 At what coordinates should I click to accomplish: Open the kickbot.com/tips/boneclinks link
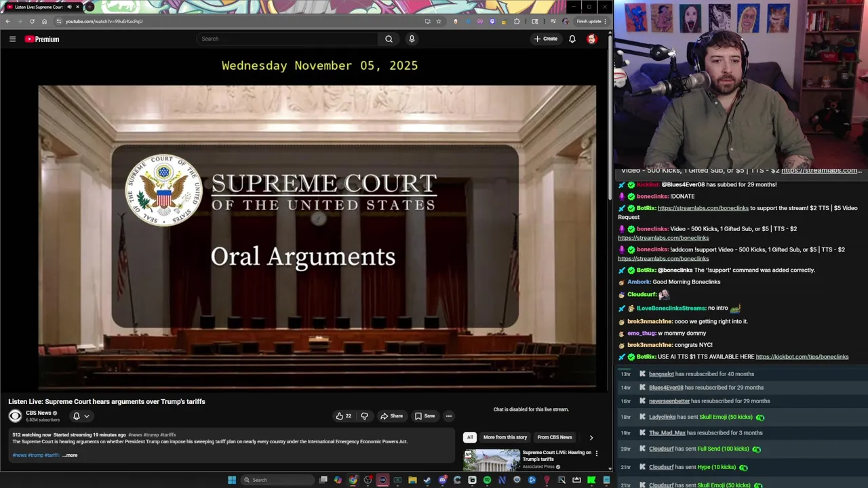point(802,357)
